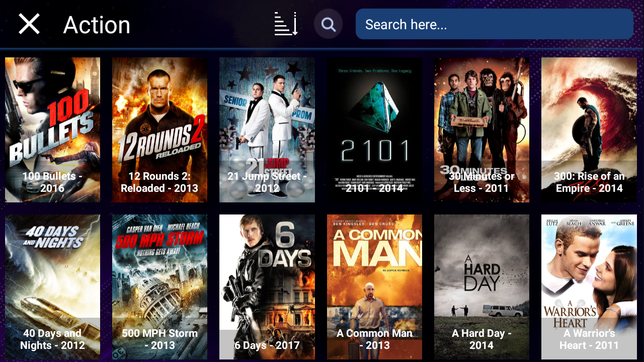Click the 'Action' category heading

[97, 25]
